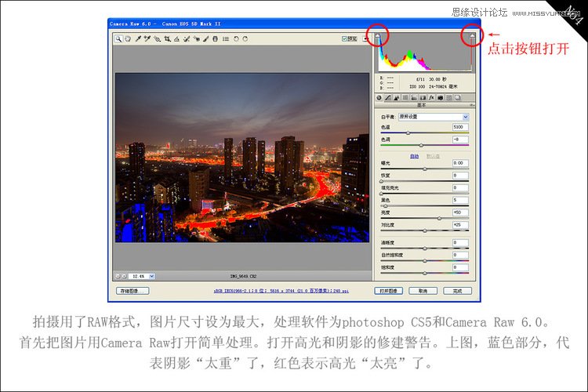Image resolution: width=588 pixels, height=392 pixels.
Task: Adjust the Recovery (恢复) slider handle
Action: coord(381,182)
